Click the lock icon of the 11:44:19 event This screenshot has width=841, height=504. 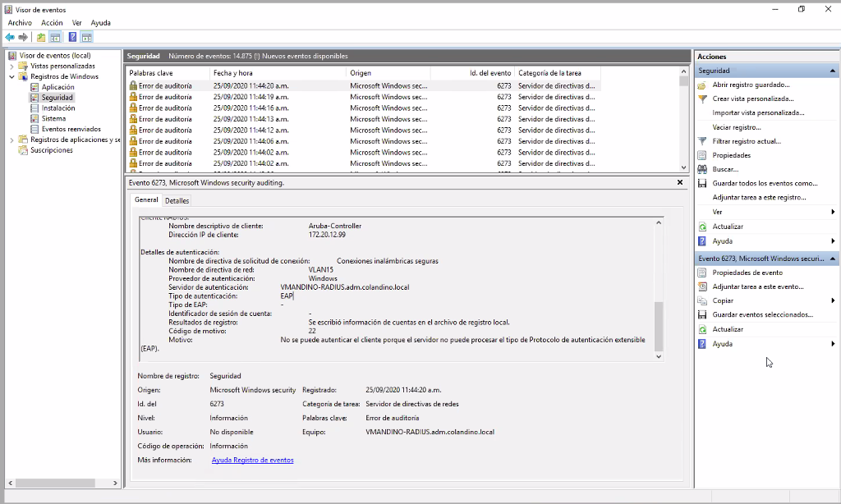tap(133, 97)
